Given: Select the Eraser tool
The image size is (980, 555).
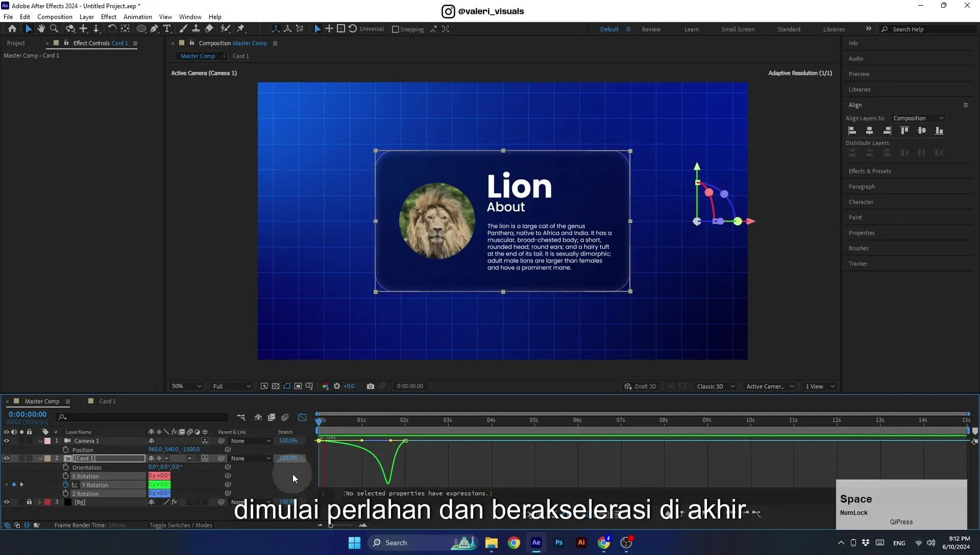Looking at the screenshot, I should 209,29.
